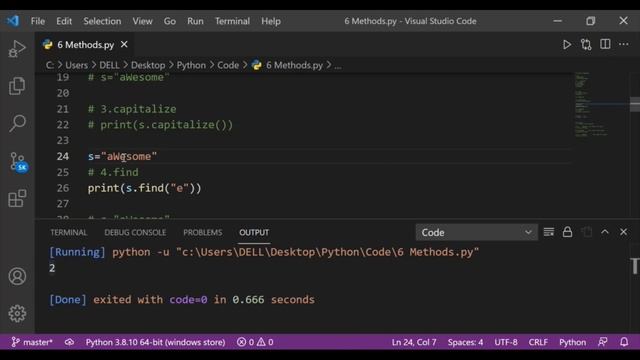The height and width of the screenshot is (360, 640).
Task: Close the 6 Methods.py tab
Action: click(124, 44)
